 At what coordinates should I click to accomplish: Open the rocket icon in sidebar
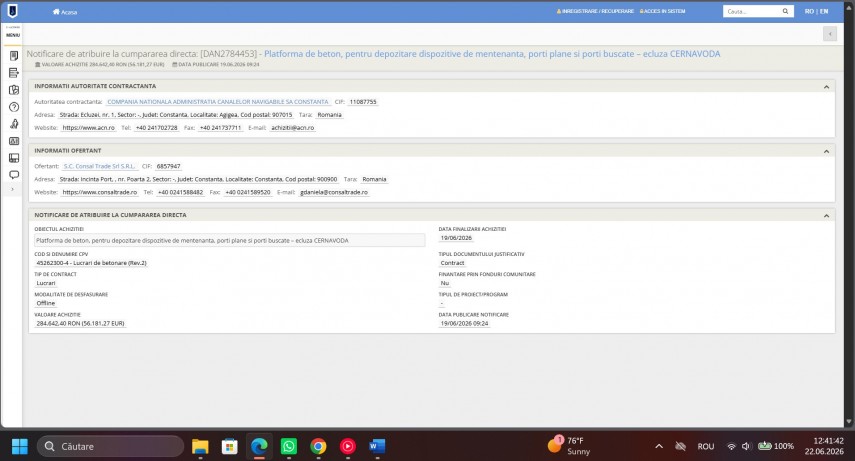(x=14, y=124)
